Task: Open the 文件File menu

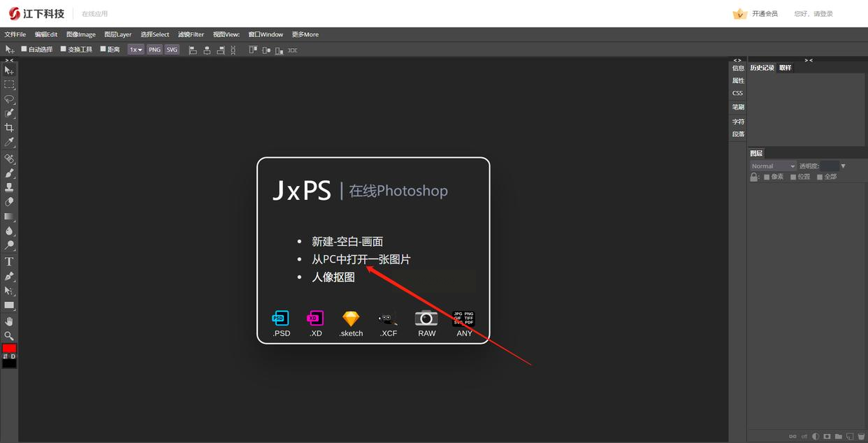Action: coord(15,34)
